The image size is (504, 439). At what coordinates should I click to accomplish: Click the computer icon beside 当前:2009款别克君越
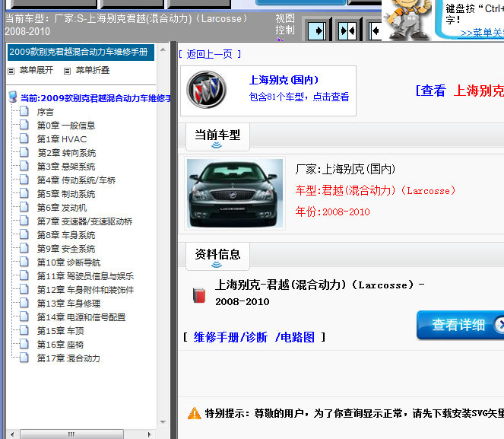pos(12,97)
